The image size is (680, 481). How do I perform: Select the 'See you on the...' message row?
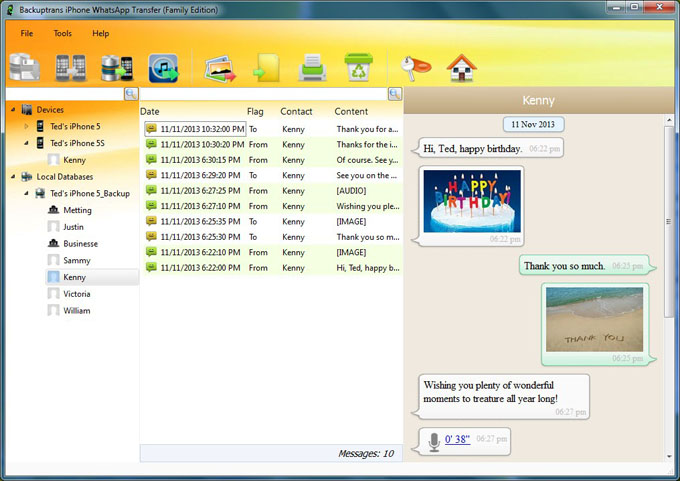click(272, 175)
